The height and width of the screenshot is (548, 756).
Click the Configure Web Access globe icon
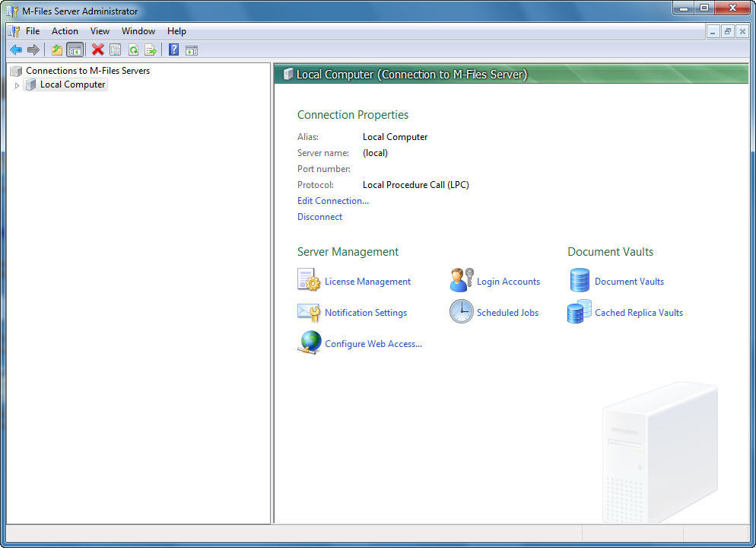point(310,342)
